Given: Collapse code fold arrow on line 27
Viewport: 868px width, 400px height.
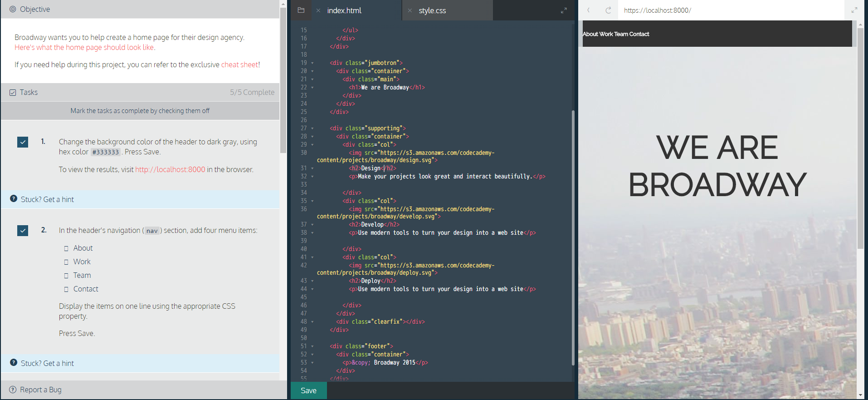Looking at the screenshot, I should 312,128.
